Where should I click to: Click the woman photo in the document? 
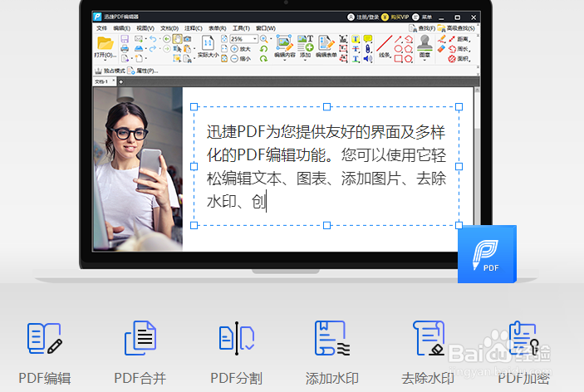click(138, 169)
